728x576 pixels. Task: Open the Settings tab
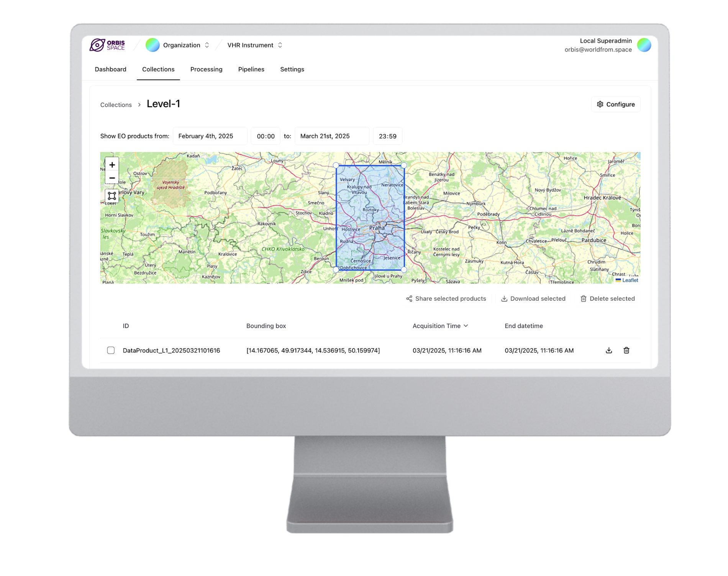292,69
